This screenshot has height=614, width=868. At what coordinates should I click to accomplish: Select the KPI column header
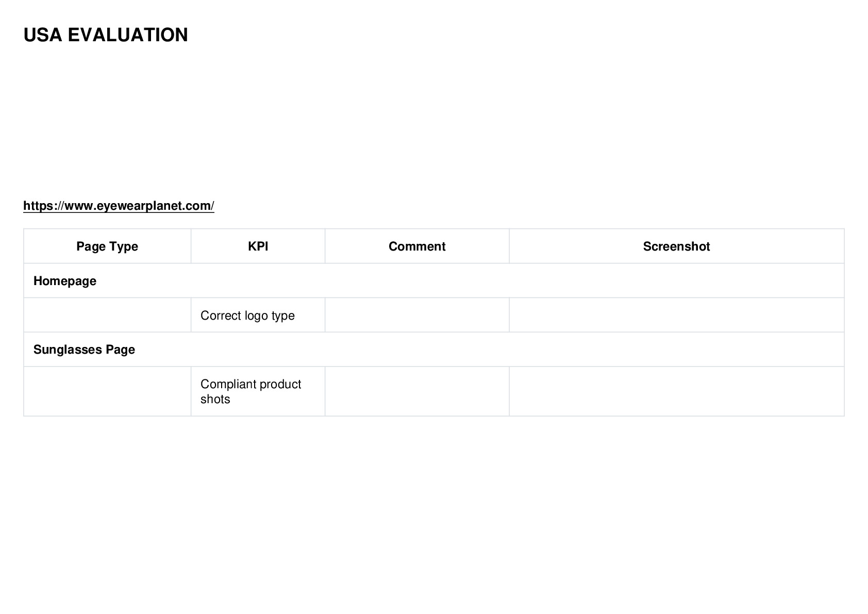pyautogui.click(x=258, y=246)
